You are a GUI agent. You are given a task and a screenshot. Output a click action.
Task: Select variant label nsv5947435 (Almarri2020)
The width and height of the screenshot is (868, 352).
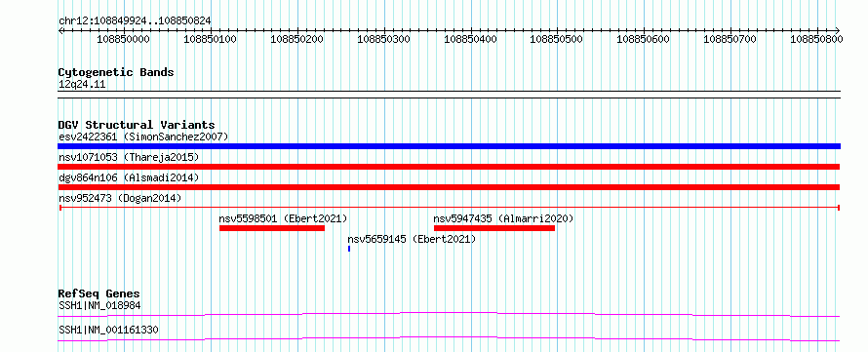[x=503, y=218]
